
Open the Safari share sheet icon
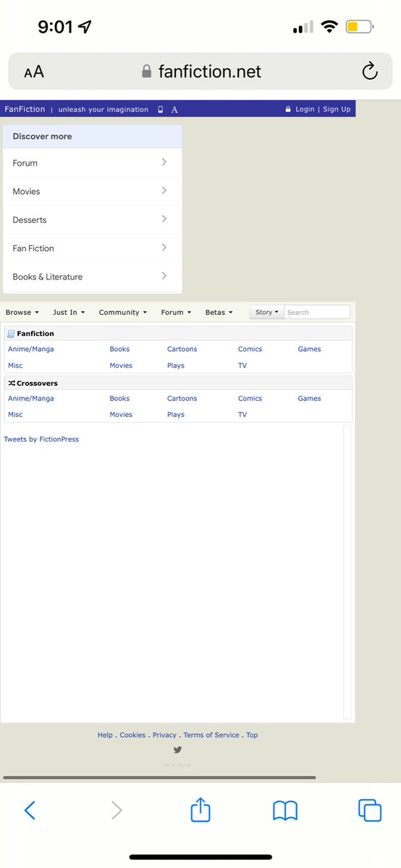[200, 809]
